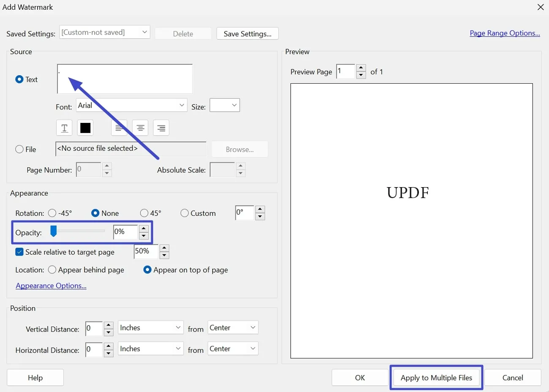The image size is (549, 392).
Task: Open Page Range Options
Action: tap(505, 33)
